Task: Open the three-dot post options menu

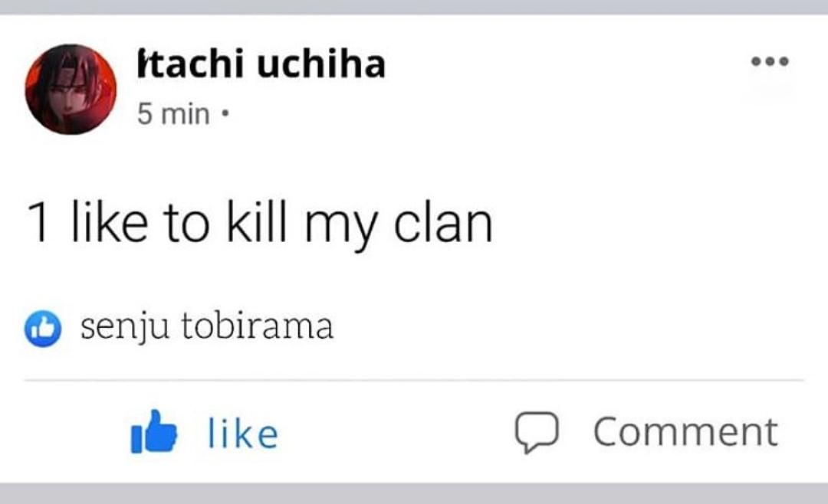Action: (x=769, y=62)
